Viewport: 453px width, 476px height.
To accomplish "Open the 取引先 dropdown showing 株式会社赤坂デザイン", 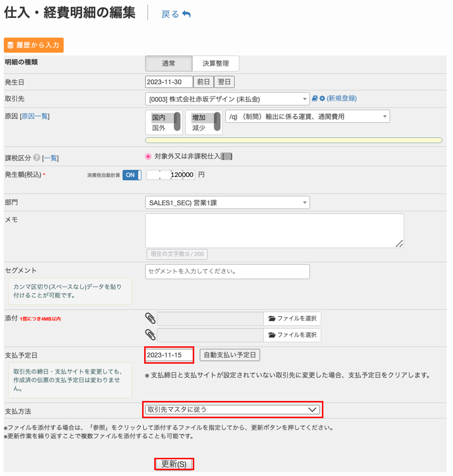I will point(227,99).
